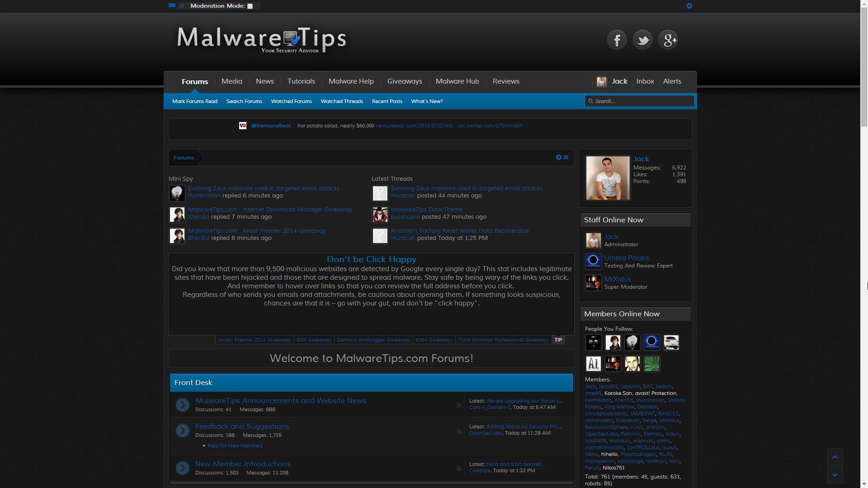Open breadcrumb jump menu list icon
Viewport: 868px width, 488px height.
pyautogui.click(x=566, y=157)
